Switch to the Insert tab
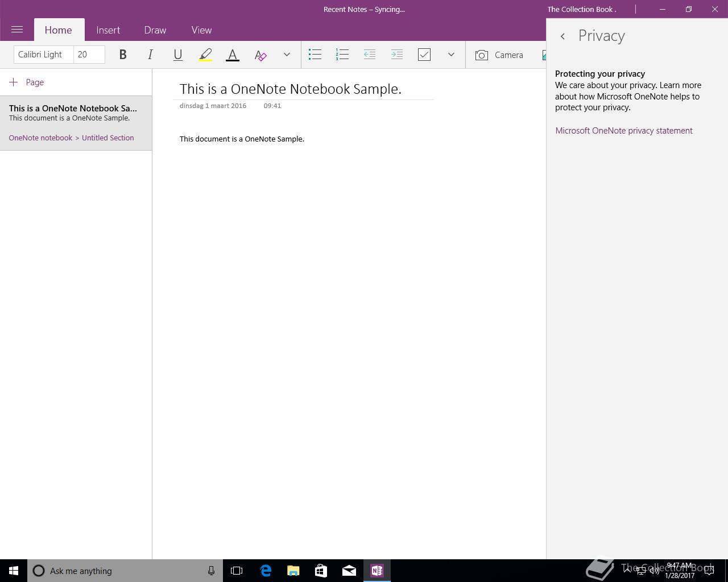Screen dimensions: 728x582 [108, 30]
